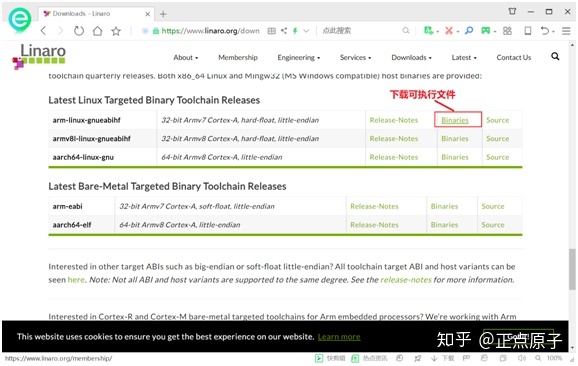Expand the Services menu

tap(355, 57)
